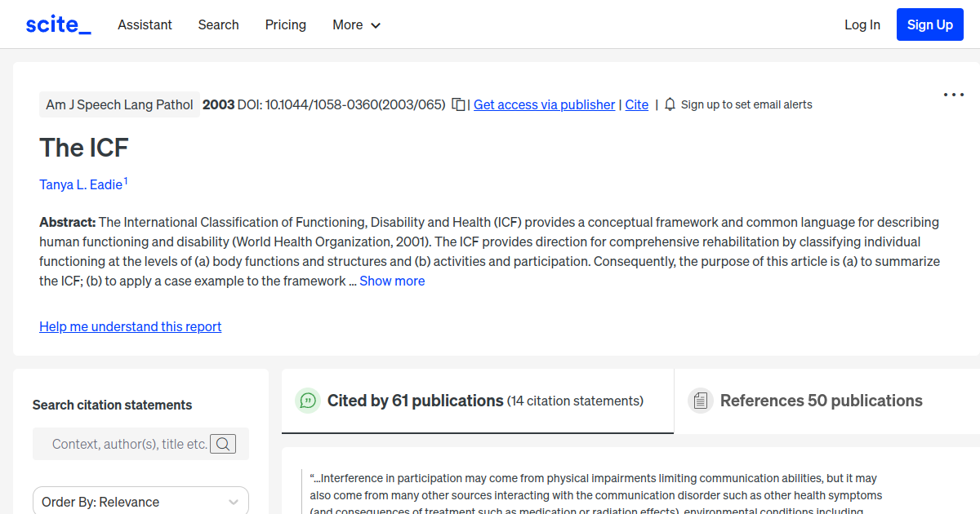This screenshot has height=514, width=980.
Task: Show more of the abstract text
Action: pyautogui.click(x=392, y=281)
